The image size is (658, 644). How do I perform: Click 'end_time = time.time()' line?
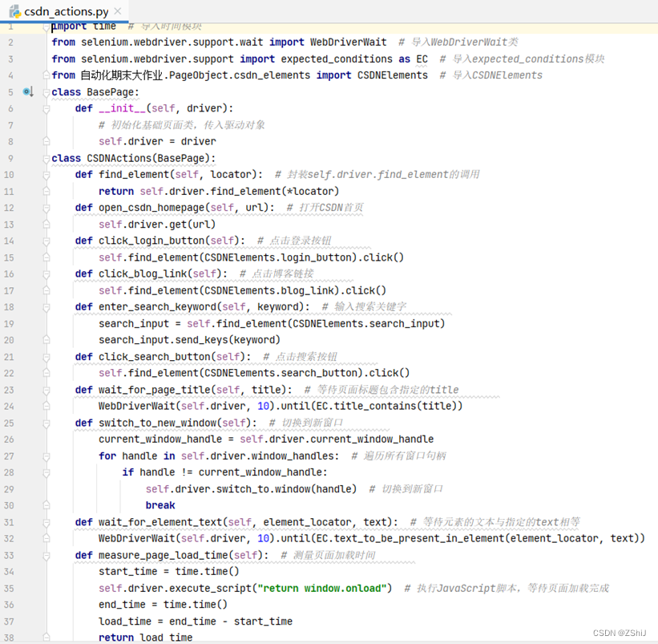163,605
